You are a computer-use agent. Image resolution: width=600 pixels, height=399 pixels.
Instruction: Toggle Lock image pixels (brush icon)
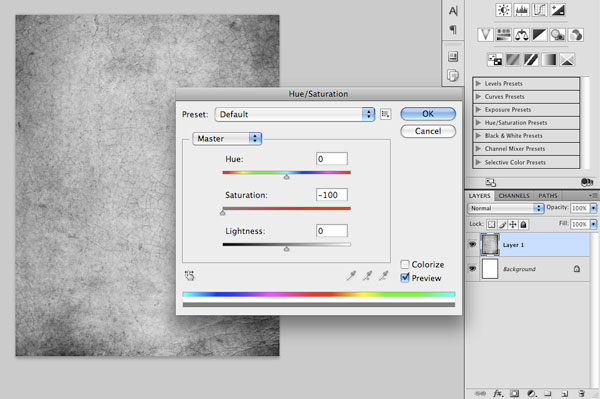tap(502, 224)
